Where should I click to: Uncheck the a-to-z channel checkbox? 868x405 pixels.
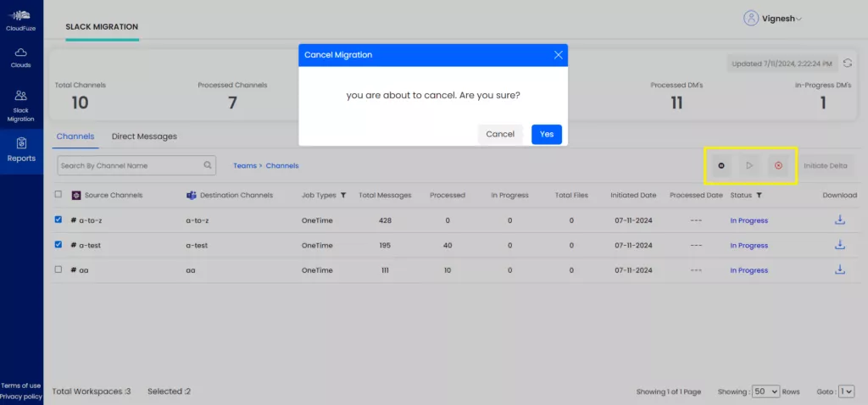58,219
